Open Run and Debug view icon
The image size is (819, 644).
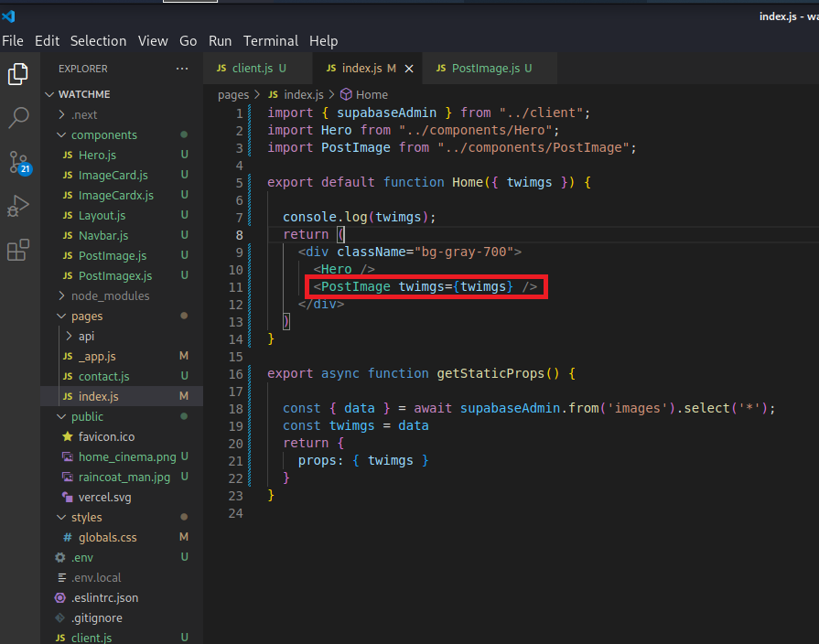point(18,206)
